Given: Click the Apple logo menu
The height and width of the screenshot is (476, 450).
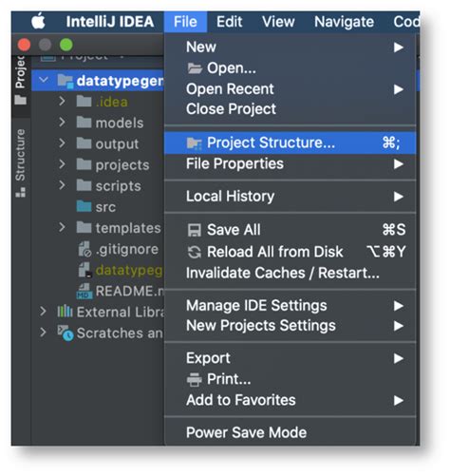Looking at the screenshot, I should pos(38,21).
